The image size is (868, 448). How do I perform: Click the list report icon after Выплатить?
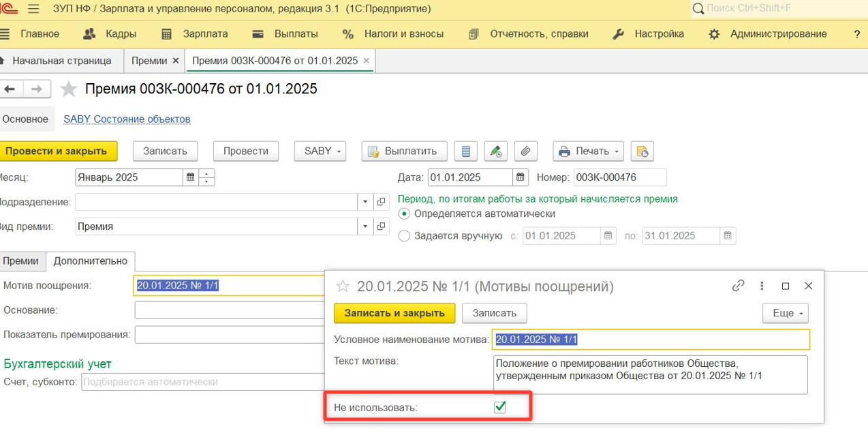[466, 151]
